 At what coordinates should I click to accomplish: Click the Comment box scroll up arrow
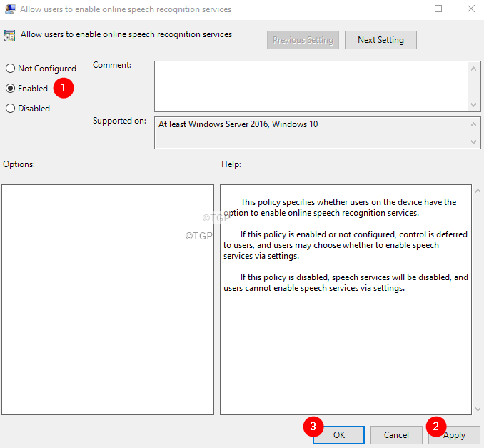[x=474, y=69]
